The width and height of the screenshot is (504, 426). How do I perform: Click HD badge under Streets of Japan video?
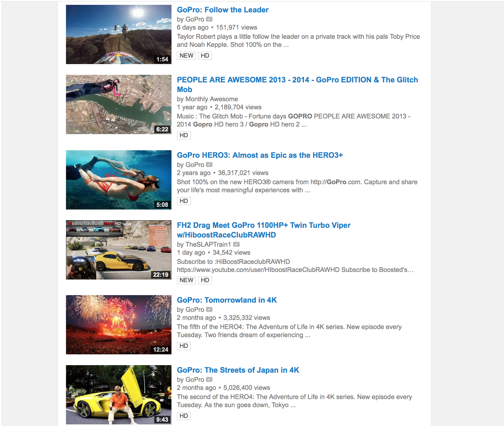pos(184,416)
